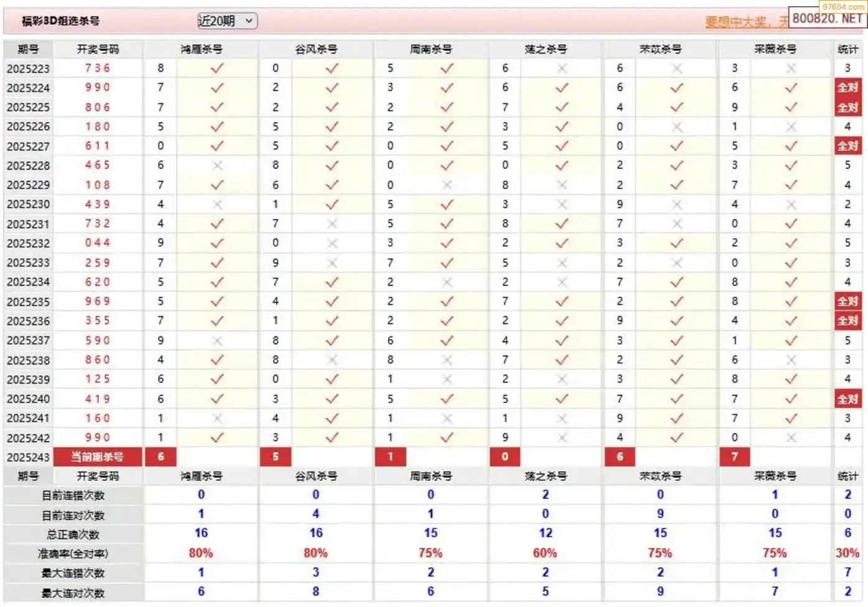This screenshot has height=607, width=868.
Task: Click the X mark for 采薇杀号 in row 2025242
Action: click(x=791, y=437)
